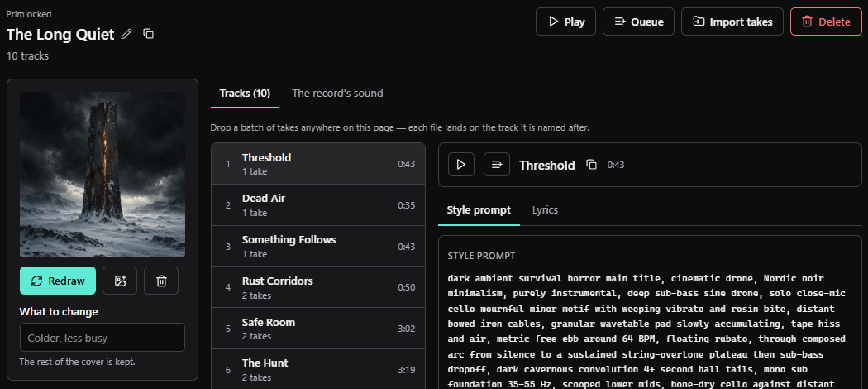Click the Primlocked breadcrumb label
868x389 pixels.
tap(29, 14)
